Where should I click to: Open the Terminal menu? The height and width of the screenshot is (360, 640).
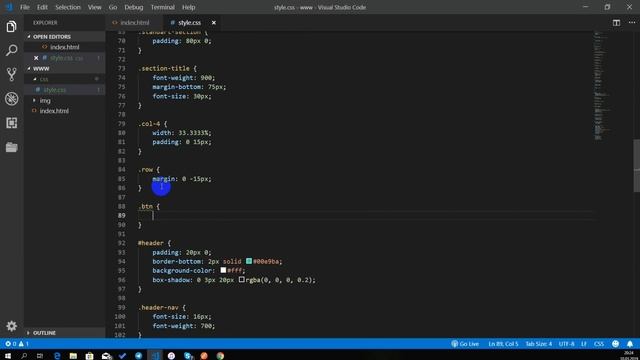coord(162,7)
